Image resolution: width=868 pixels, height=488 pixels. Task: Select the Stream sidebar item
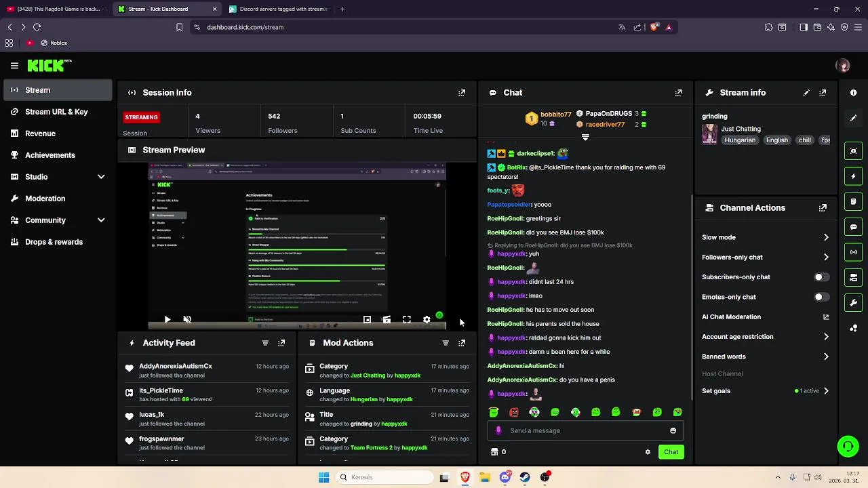[57, 90]
